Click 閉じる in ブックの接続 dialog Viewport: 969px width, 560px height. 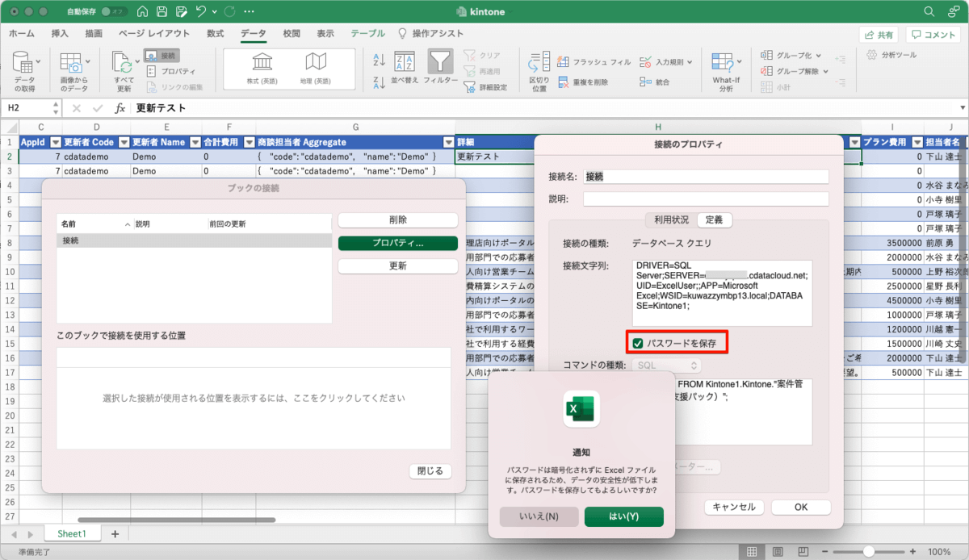[x=430, y=471]
